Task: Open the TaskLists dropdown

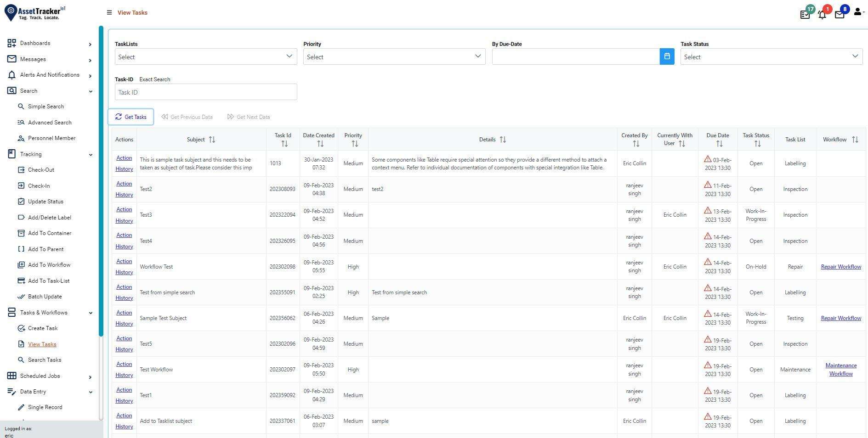Action: (205, 56)
